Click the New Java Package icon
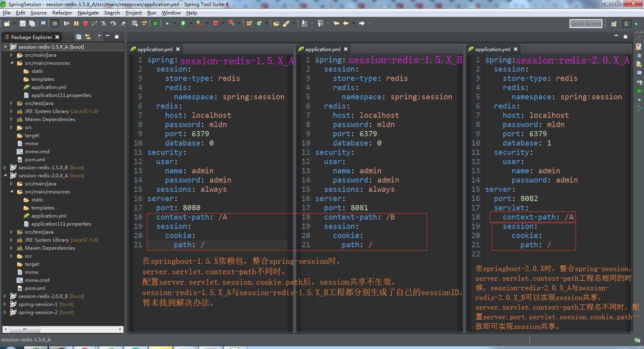This screenshot has height=349, width=644. (249, 23)
